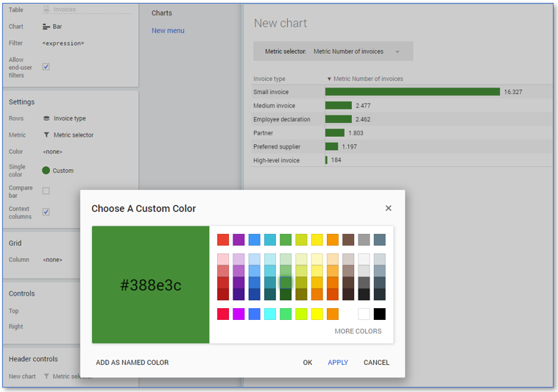Click the Bar chart type icon
This screenshot has height=392, width=558.
(x=46, y=26)
